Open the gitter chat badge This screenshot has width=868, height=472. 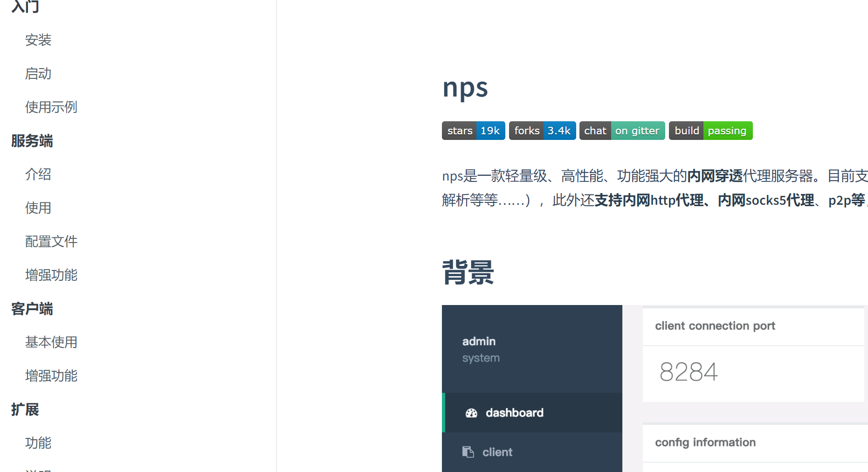[x=622, y=131]
